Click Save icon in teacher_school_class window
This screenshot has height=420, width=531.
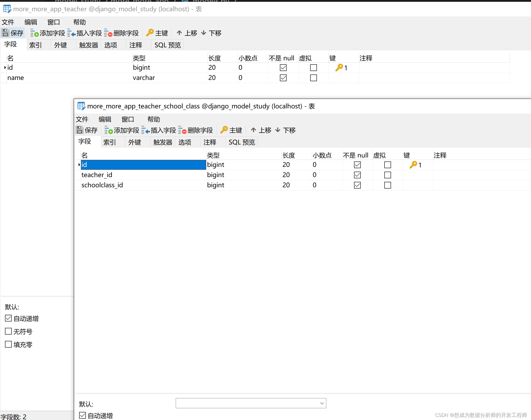tap(80, 130)
